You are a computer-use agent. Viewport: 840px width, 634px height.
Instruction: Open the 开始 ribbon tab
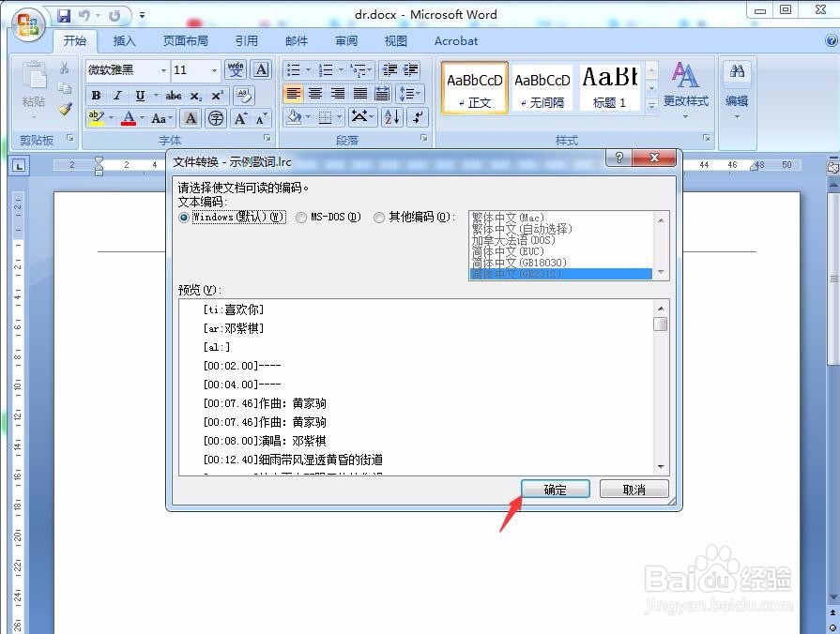click(75, 40)
